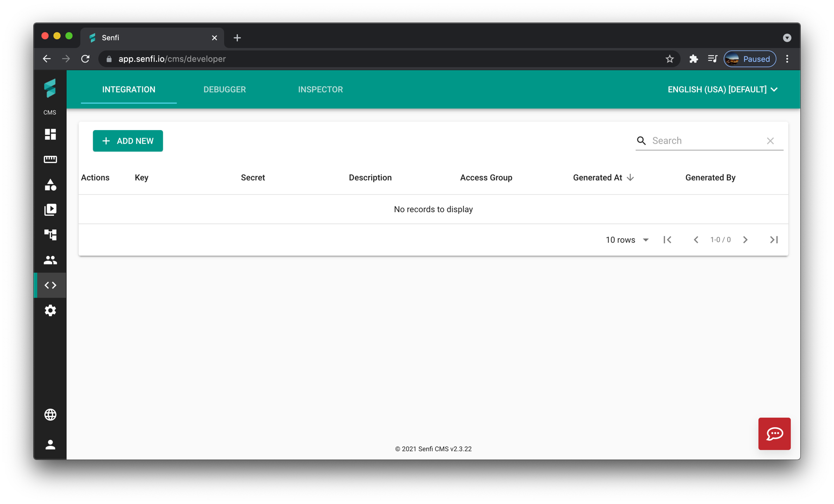
Task: Open the tab search dropdown arrow
Action: 787,38
